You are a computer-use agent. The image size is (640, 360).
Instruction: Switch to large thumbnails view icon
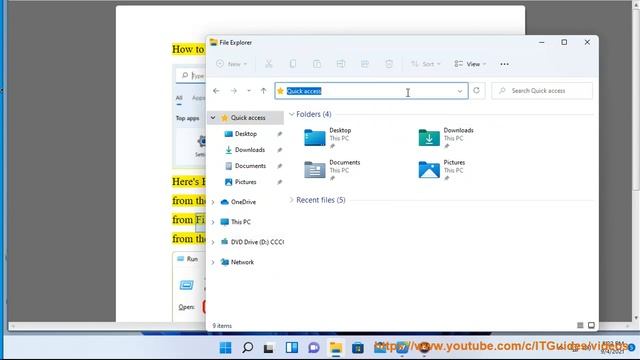(x=591, y=325)
